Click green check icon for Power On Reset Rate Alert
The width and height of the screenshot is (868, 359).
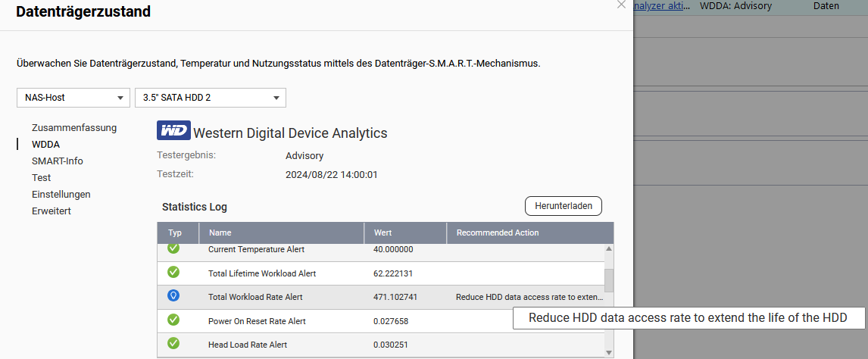coord(173,320)
